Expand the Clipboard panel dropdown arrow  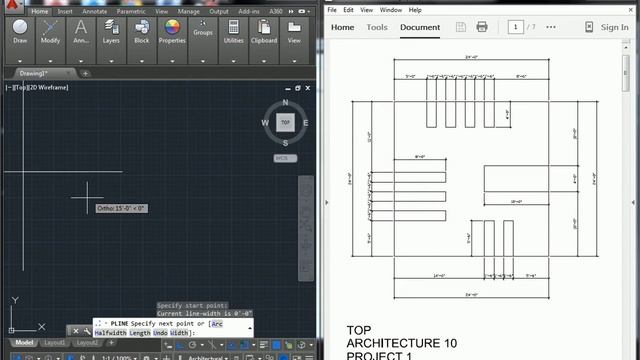point(264,61)
